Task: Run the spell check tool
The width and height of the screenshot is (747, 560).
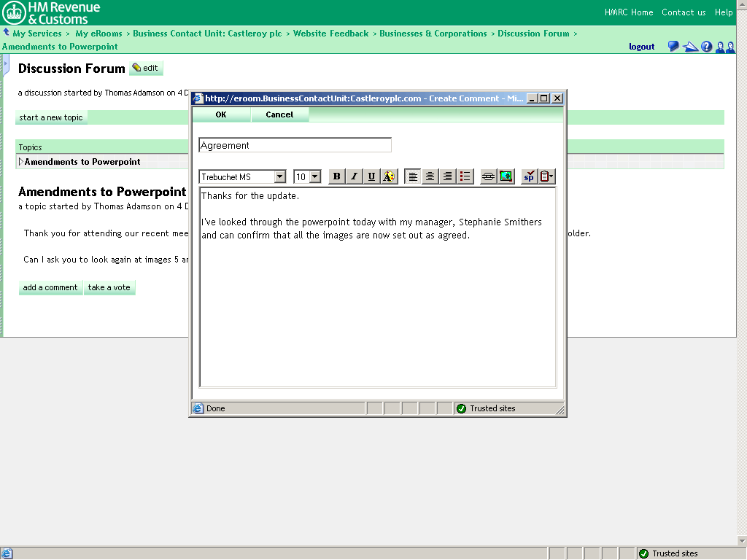Action: [x=529, y=176]
